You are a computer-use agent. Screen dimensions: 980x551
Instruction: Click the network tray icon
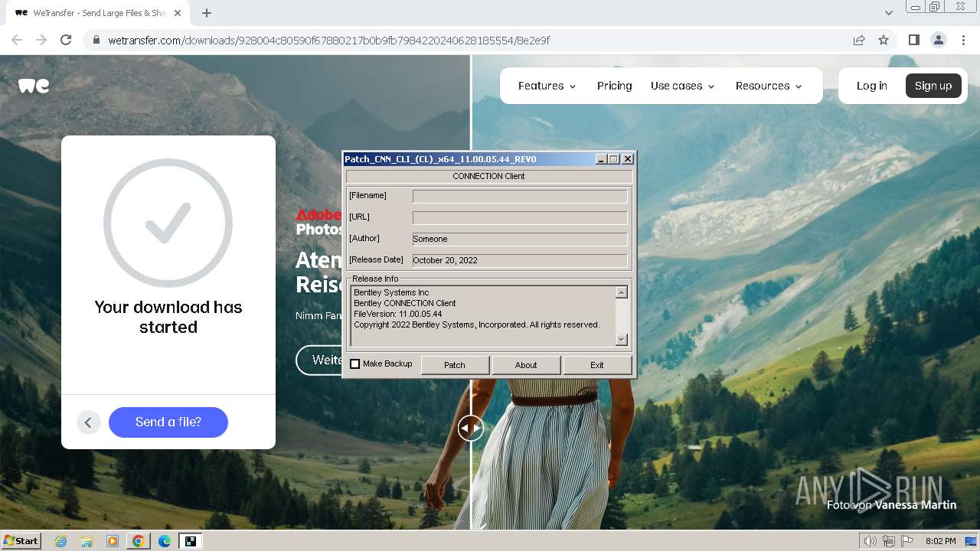889,541
